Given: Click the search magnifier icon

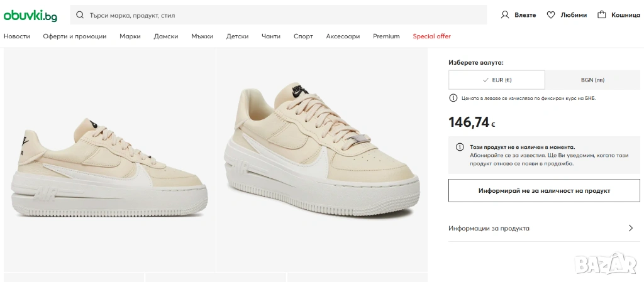Looking at the screenshot, I should point(80,15).
